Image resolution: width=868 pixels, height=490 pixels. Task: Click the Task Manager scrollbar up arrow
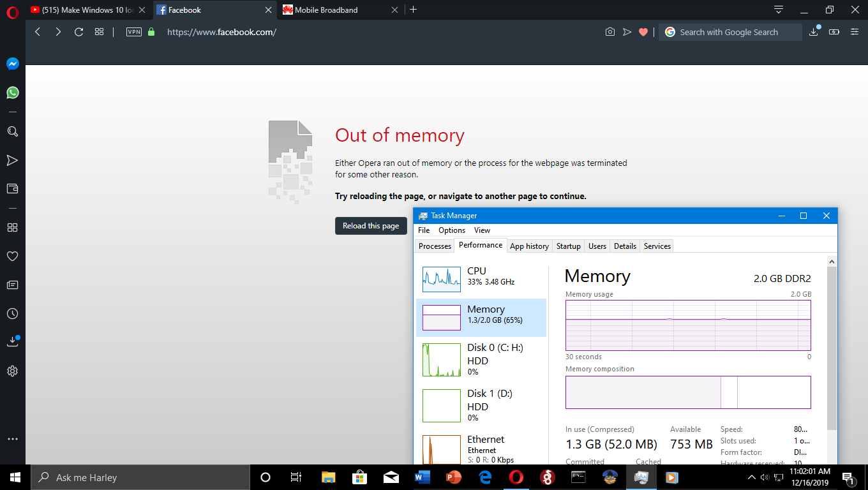(x=832, y=262)
